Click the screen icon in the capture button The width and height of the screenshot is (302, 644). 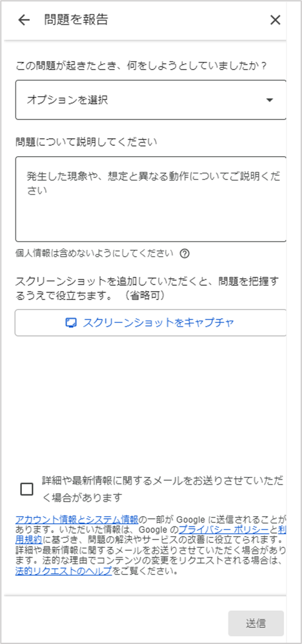[72, 323]
